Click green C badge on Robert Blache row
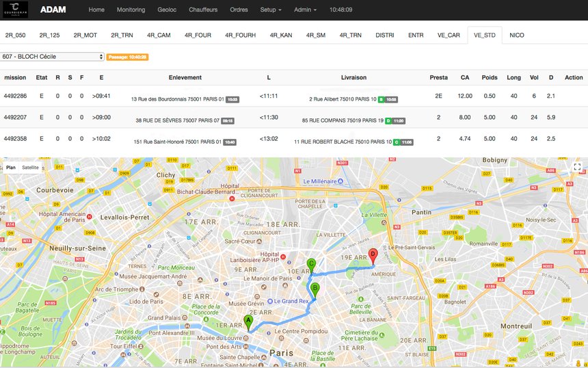The height and width of the screenshot is (368, 588). 397,142
